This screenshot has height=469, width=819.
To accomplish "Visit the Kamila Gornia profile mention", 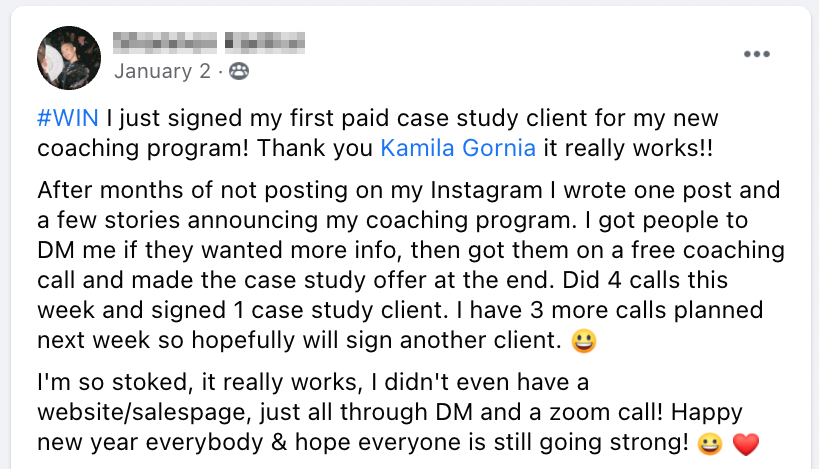I will (458, 148).
